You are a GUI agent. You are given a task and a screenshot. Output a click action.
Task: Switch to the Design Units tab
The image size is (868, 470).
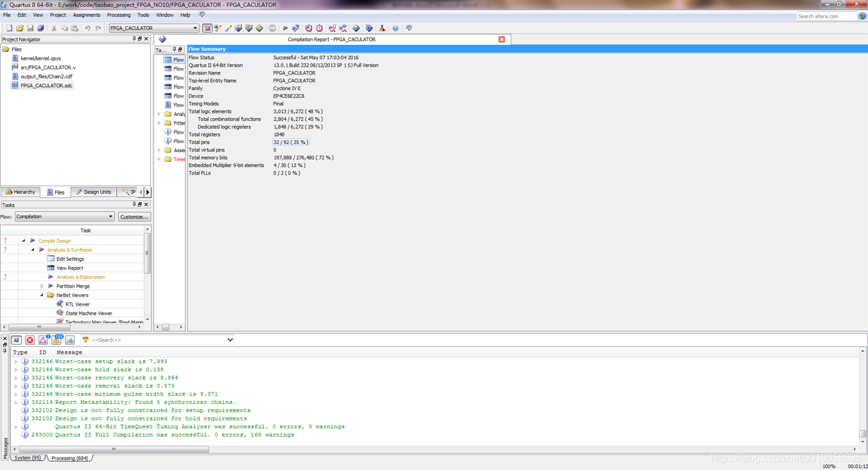pyautogui.click(x=94, y=192)
